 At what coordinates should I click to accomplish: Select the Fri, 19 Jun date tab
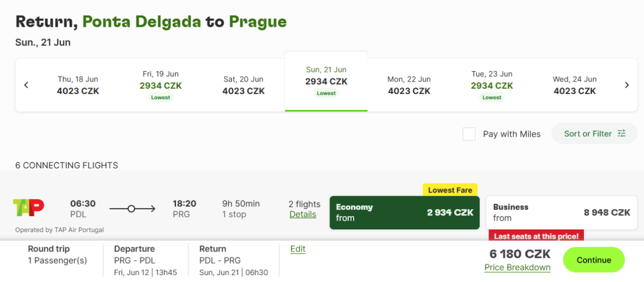pyautogui.click(x=160, y=85)
